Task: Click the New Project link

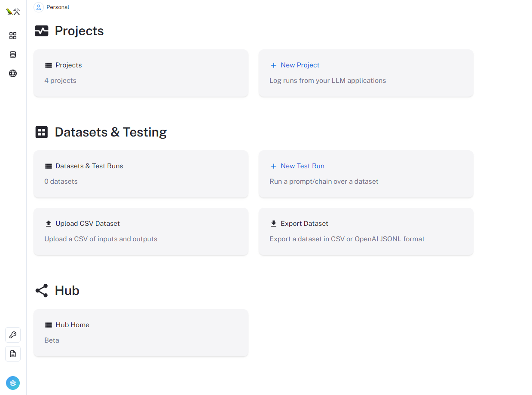Action: (300, 65)
